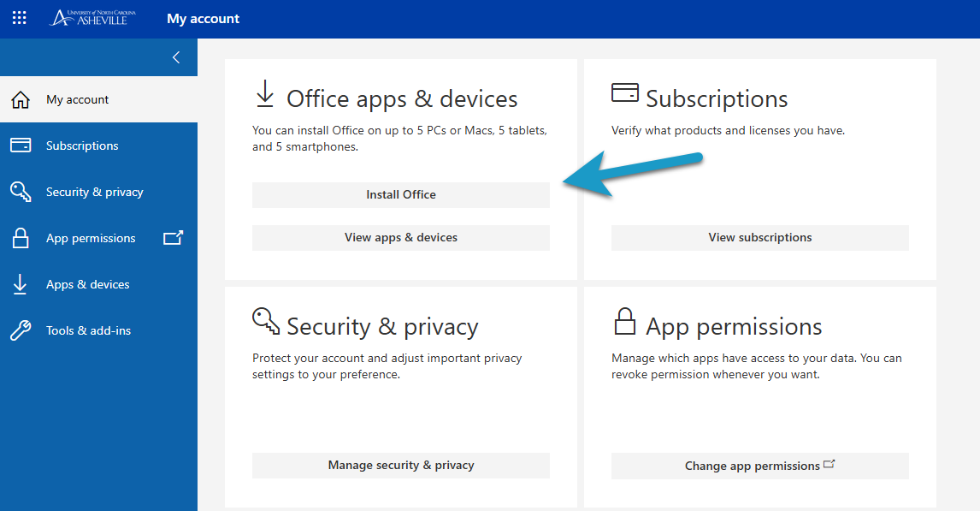Click the external link icon next to App permissions
This screenshot has width=980, height=511.
click(x=173, y=238)
